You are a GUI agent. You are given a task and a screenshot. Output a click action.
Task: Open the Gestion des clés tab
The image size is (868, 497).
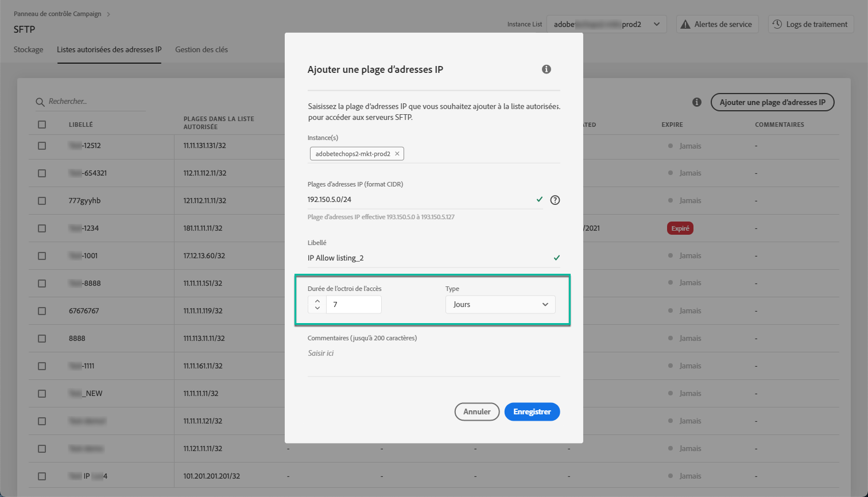[x=201, y=50]
